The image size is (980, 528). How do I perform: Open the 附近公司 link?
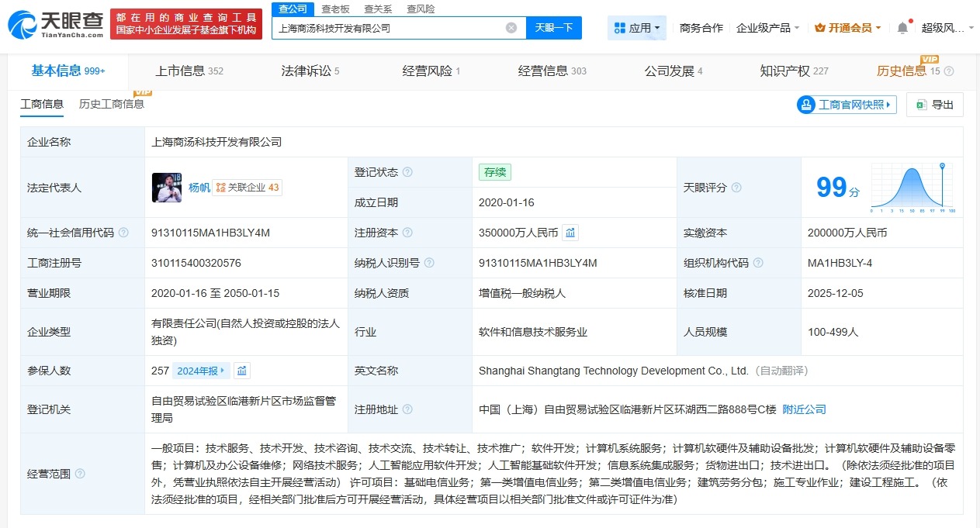805,409
